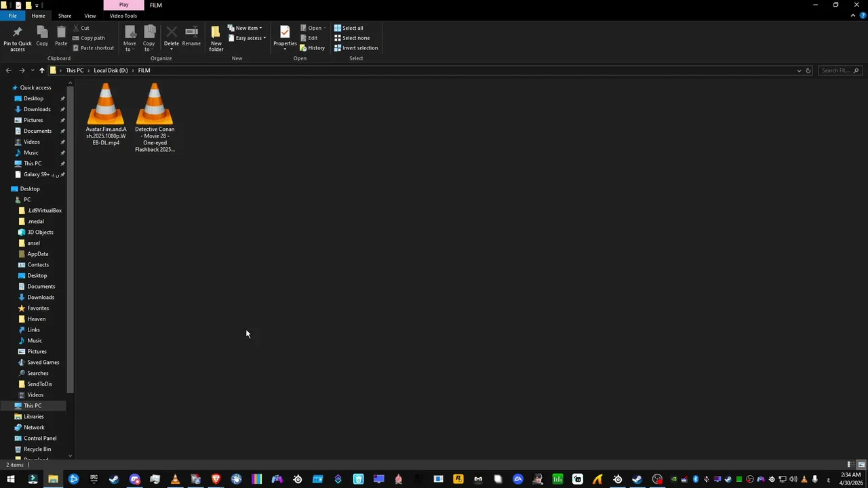The width and height of the screenshot is (868, 488).
Task: Open the Delete dropdown arrow
Action: pos(172,49)
